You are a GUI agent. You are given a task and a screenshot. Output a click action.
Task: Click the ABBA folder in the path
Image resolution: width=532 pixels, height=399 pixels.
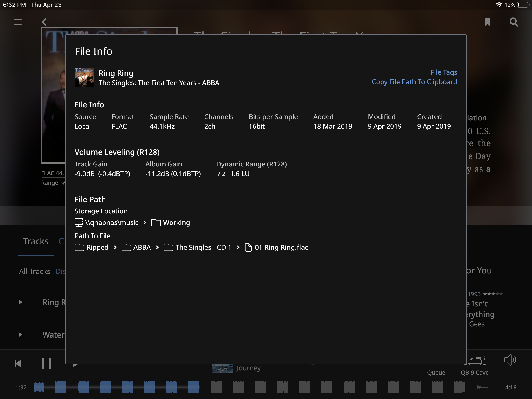click(136, 247)
